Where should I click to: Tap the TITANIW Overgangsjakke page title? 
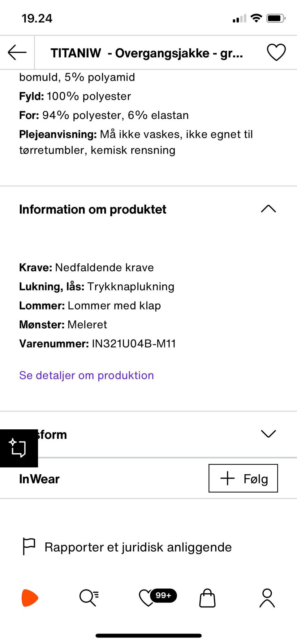(x=147, y=53)
